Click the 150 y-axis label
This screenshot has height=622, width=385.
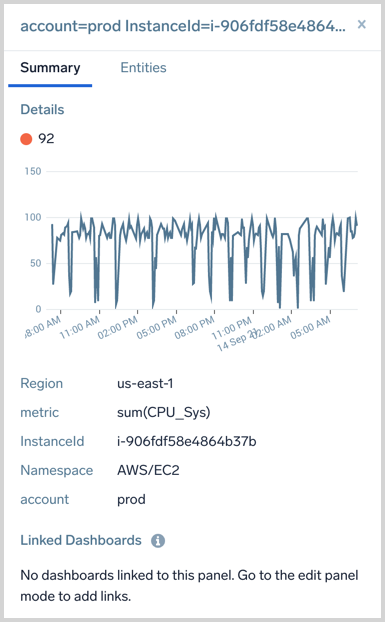[x=33, y=171]
